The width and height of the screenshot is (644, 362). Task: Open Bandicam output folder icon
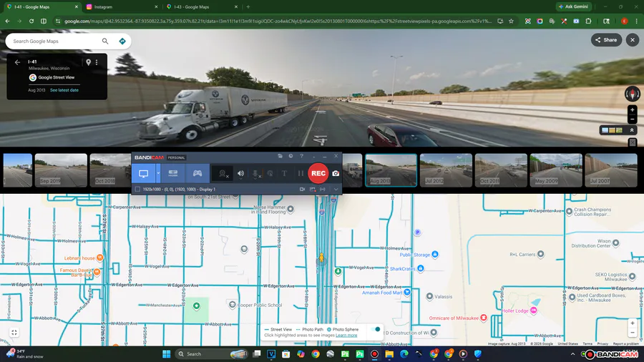(x=280, y=156)
